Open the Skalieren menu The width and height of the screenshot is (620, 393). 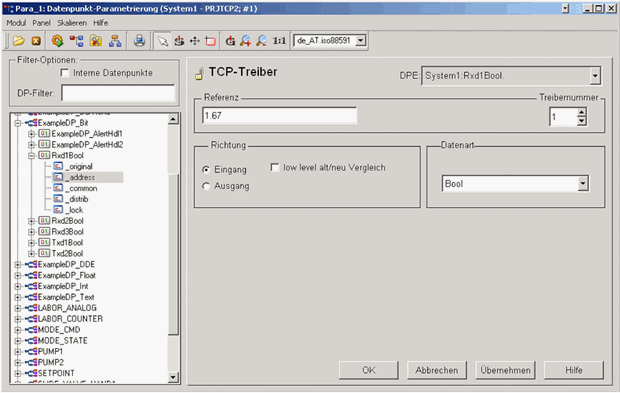pyautogui.click(x=72, y=23)
